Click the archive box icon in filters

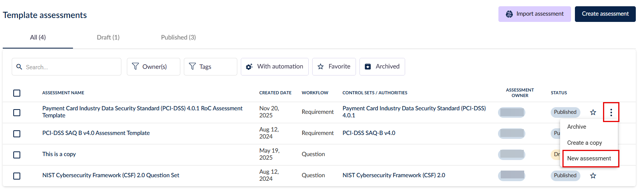(x=368, y=67)
